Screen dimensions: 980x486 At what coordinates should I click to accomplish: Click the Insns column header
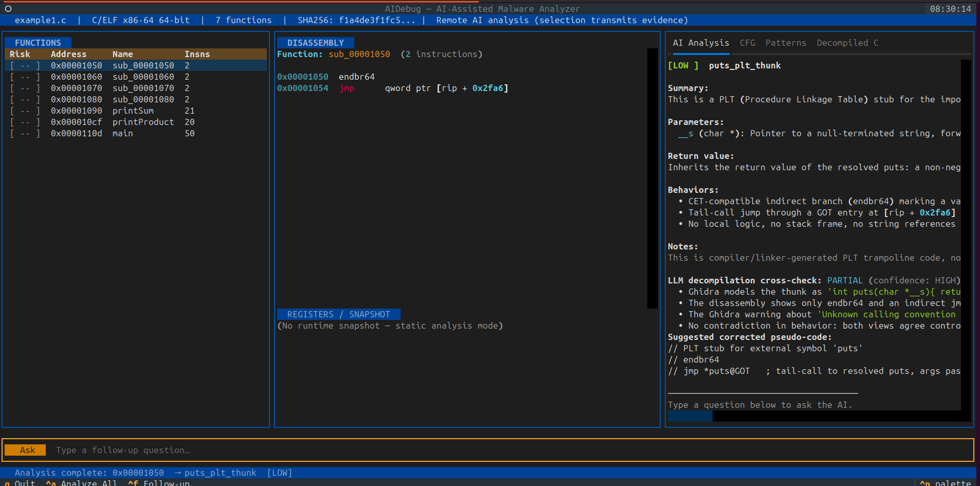(x=197, y=54)
